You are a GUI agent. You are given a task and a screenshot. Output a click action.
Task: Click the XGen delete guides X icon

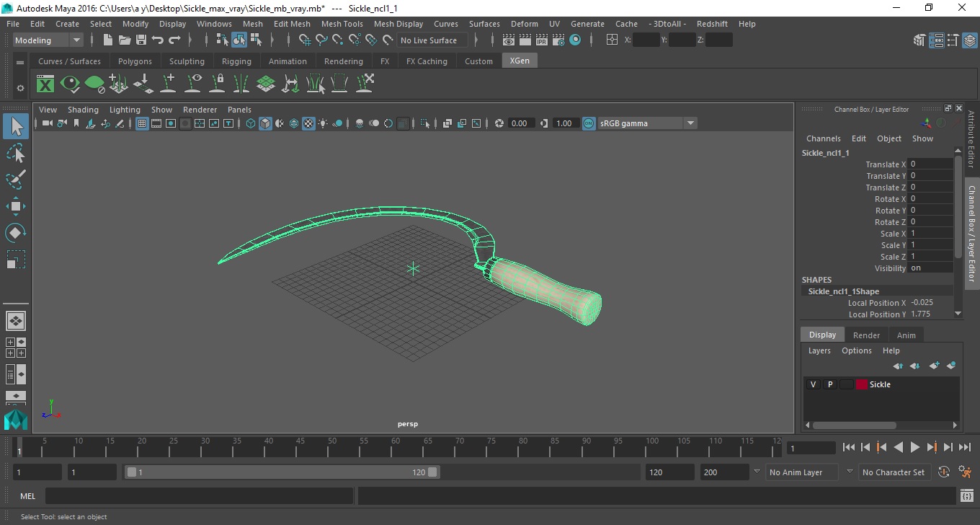point(365,84)
